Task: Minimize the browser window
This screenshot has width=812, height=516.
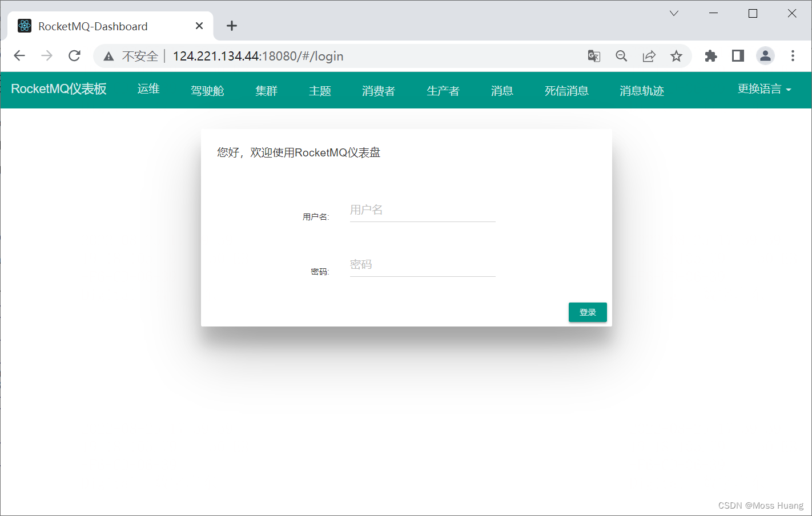Action: [x=713, y=13]
